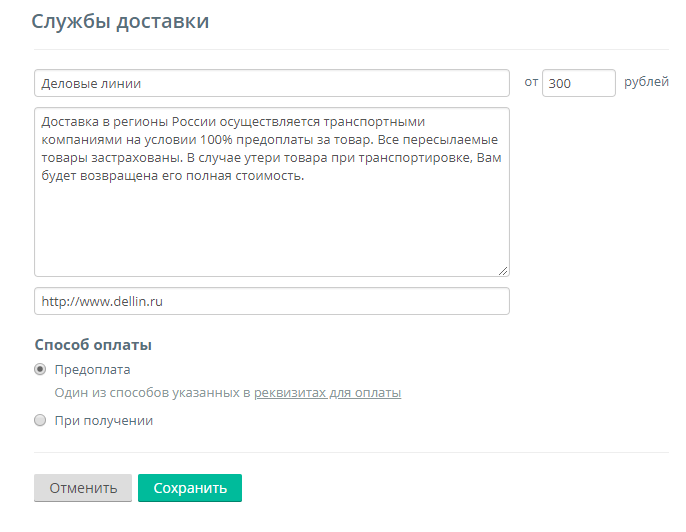Select the При получении radio button
This screenshot has width=686, height=532.
(x=40, y=420)
